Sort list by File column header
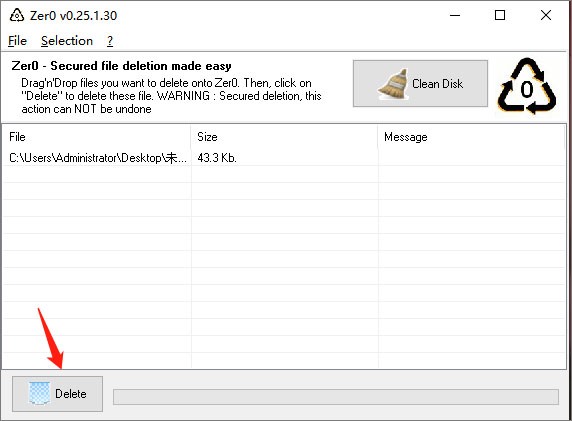The width and height of the screenshot is (572, 421). coord(97,137)
